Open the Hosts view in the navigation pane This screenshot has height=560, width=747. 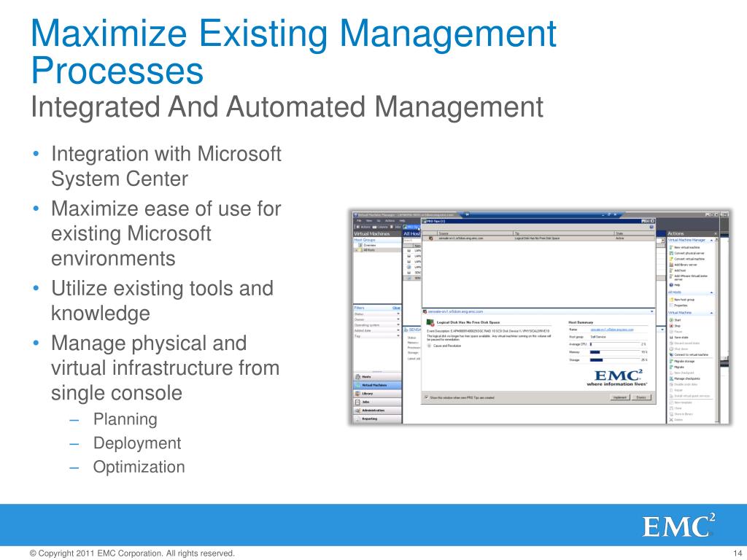pyautogui.click(x=377, y=377)
